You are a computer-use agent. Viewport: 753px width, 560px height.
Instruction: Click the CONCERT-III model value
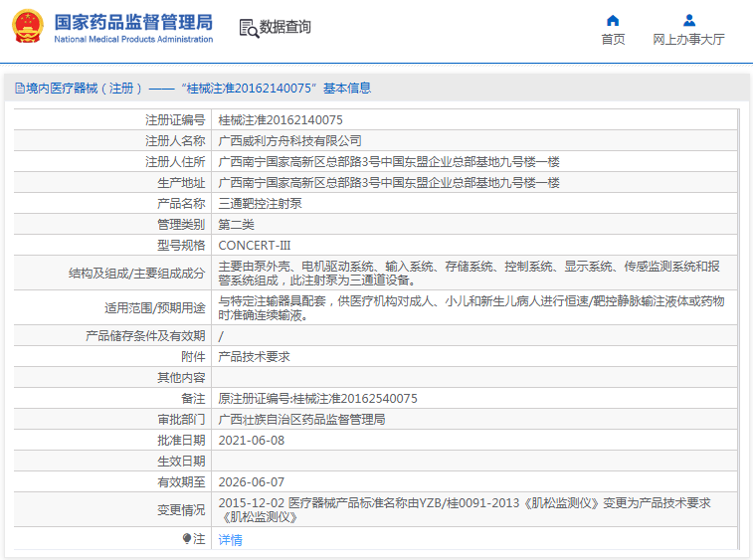255,246
